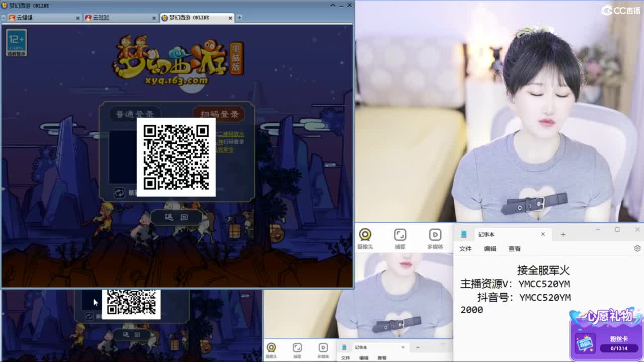644x362 pixels.
Task: Open the 捕捉 capture icon
Action: coord(400,239)
